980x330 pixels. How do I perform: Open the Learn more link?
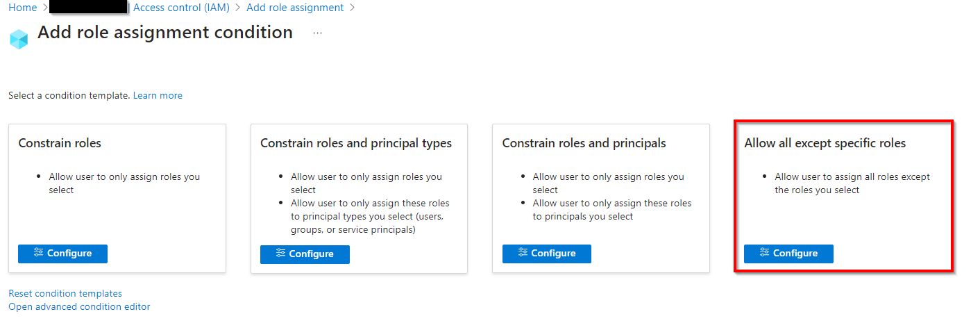(158, 95)
